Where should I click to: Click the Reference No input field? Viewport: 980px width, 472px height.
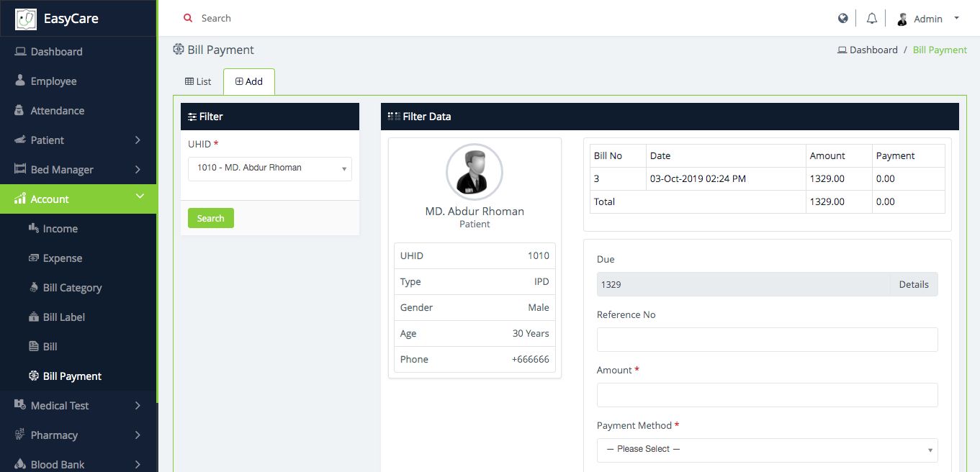768,340
